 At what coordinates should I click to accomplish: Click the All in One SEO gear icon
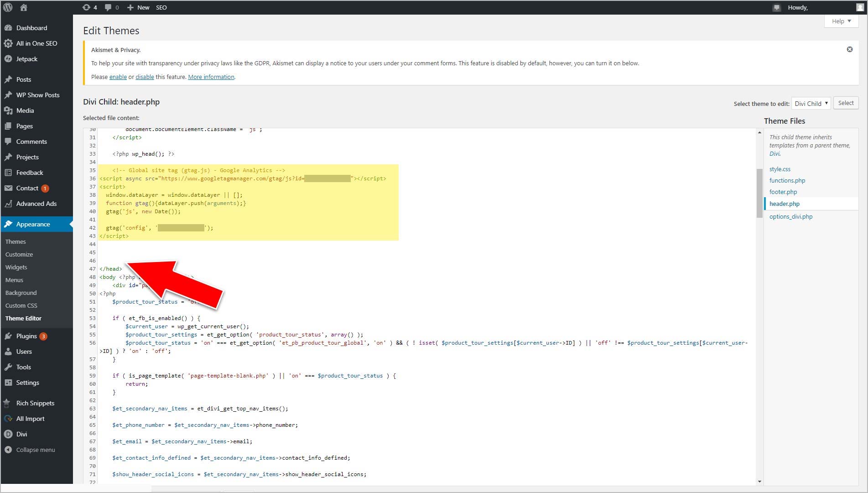[8, 43]
